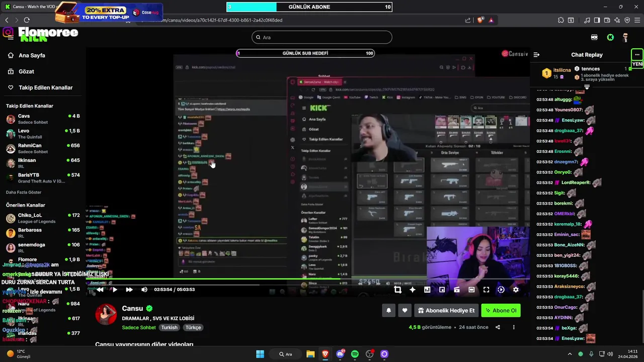The height and width of the screenshot is (362, 644).
Task: Open the weather widget on taskbar
Action: tap(19, 354)
